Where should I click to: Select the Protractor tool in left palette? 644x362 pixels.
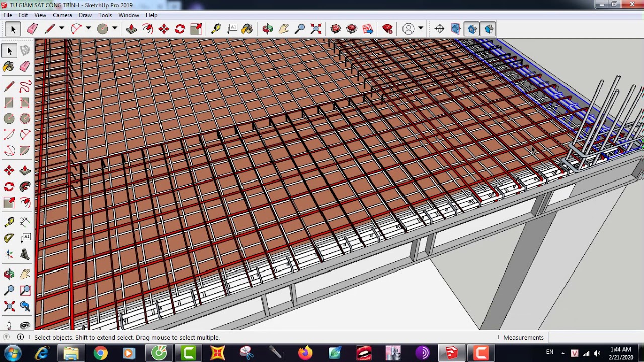pyautogui.click(x=9, y=238)
